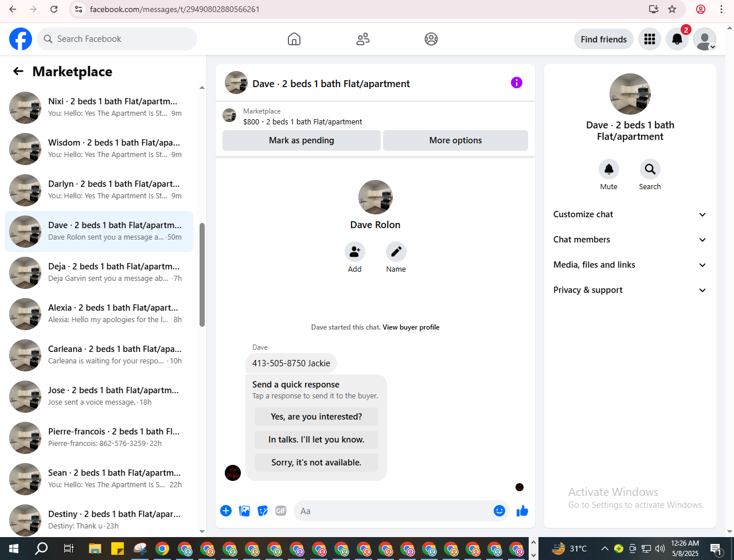Edit chat name with pencil icon
The height and width of the screenshot is (560, 734).
click(396, 252)
